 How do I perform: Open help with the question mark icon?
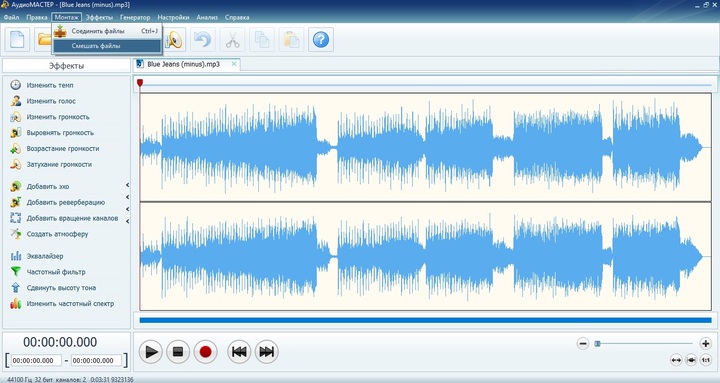[321, 40]
